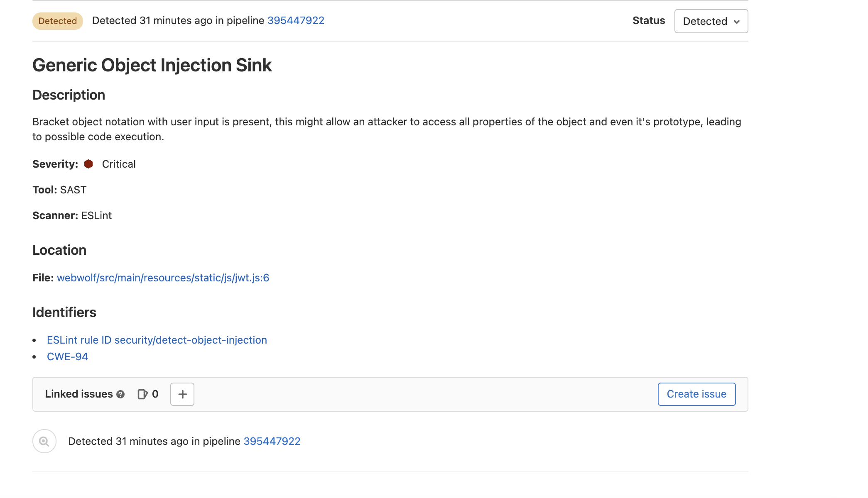Open pipeline 395447922 from the detection banner
Screen dimensions: 868x498
296,20
